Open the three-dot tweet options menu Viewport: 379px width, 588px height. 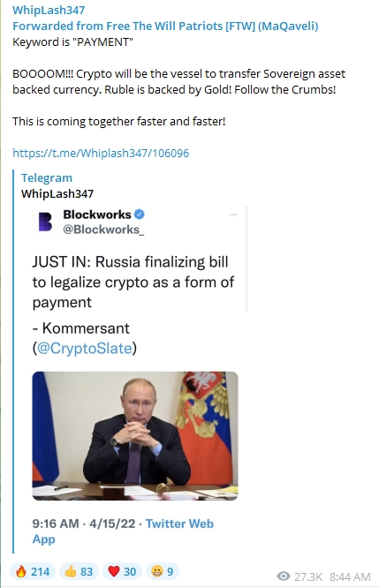tap(233, 215)
